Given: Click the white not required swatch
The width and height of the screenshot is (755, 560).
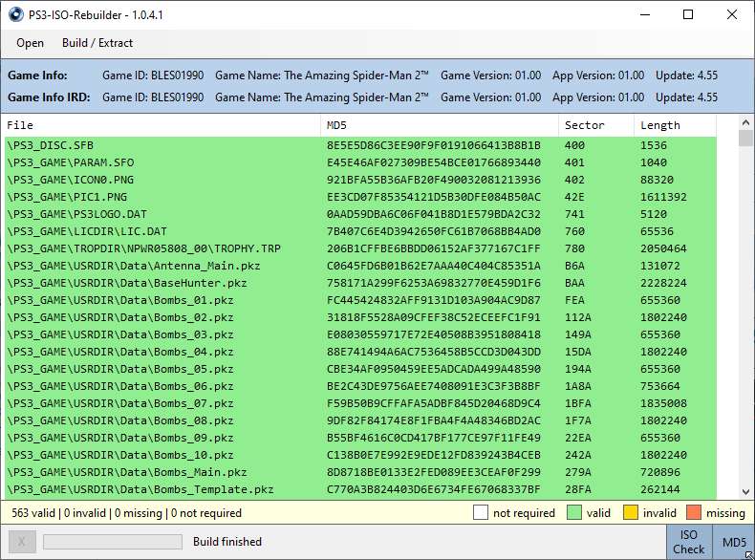Looking at the screenshot, I should pyautogui.click(x=481, y=512).
